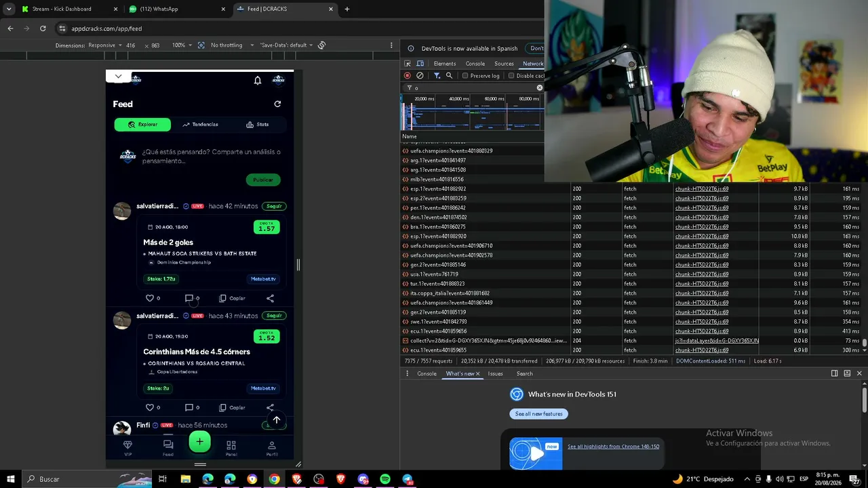Open comments on the Corinthians corners post

pyautogui.click(x=189, y=407)
